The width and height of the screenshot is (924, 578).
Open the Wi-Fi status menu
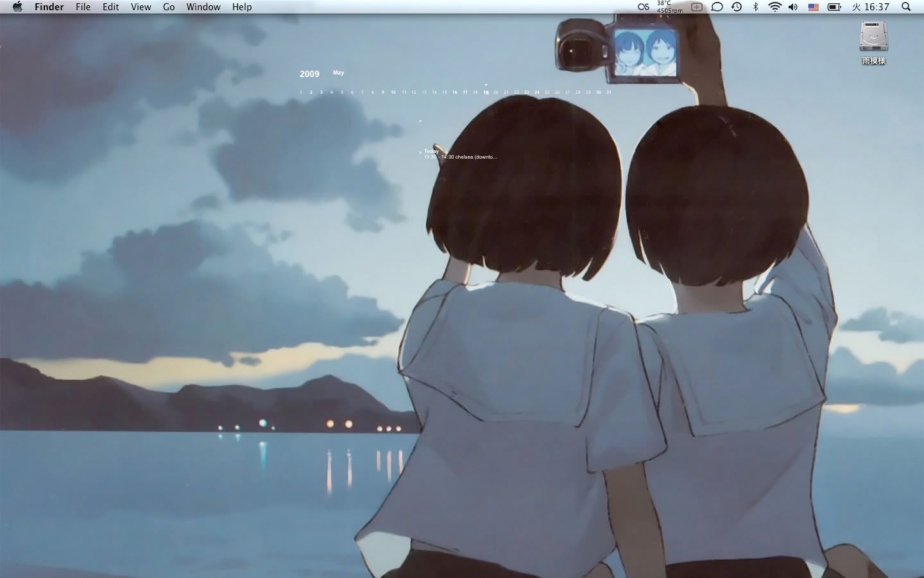[x=774, y=7]
